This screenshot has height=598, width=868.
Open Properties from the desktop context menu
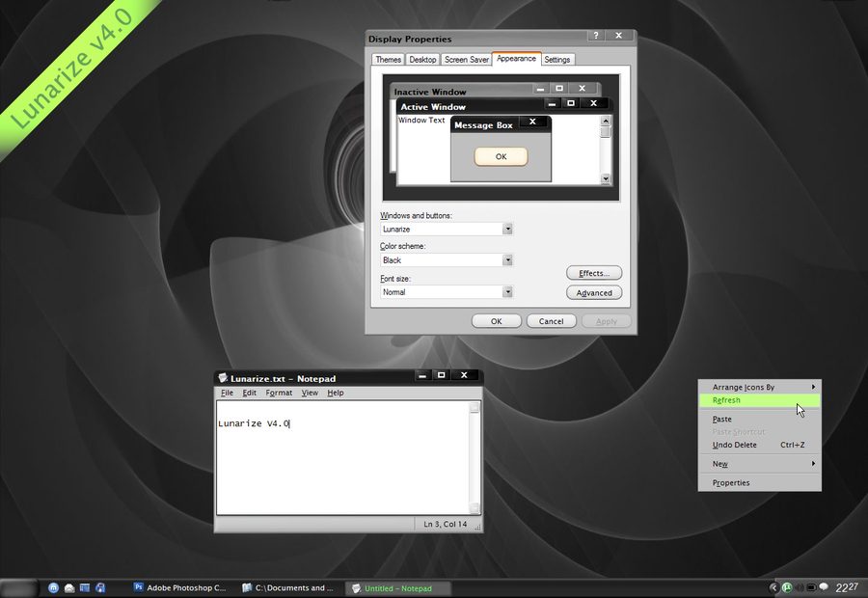click(x=760, y=483)
